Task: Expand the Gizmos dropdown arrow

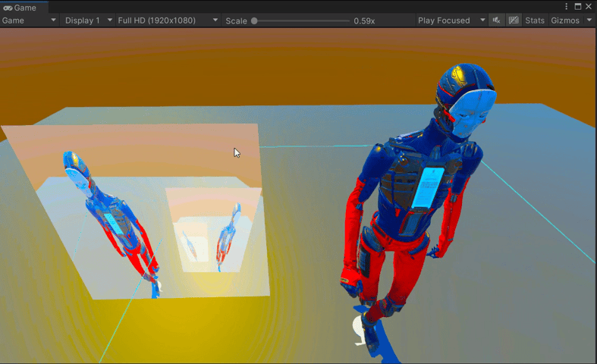Action: pos(589,20)
